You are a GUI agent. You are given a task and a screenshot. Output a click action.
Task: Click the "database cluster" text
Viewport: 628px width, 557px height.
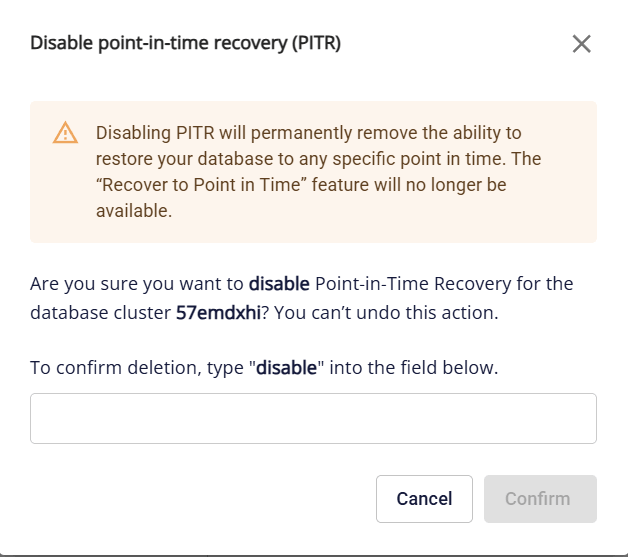[100, 312]
